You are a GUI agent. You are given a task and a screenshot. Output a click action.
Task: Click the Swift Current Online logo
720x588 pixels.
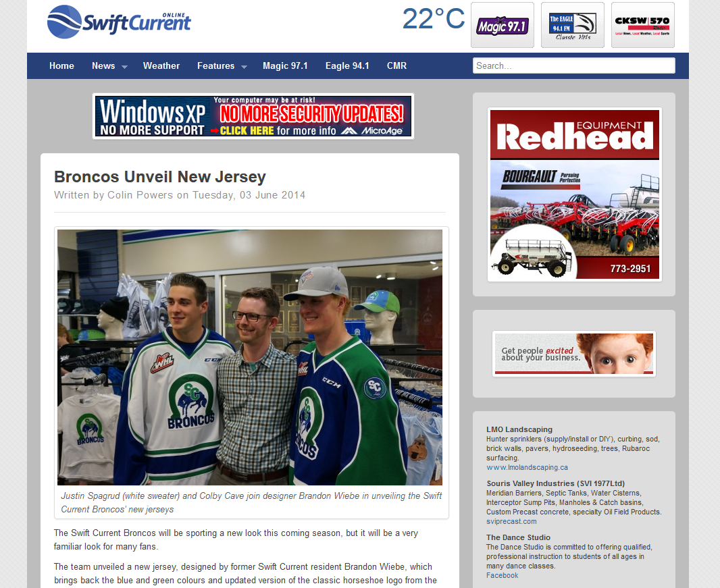[x=119, y=22]
